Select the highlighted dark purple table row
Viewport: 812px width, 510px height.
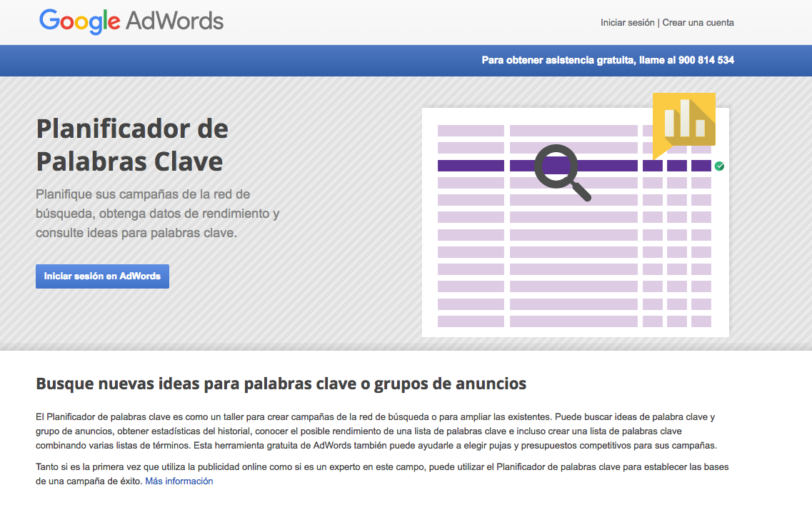click(471, 166)
